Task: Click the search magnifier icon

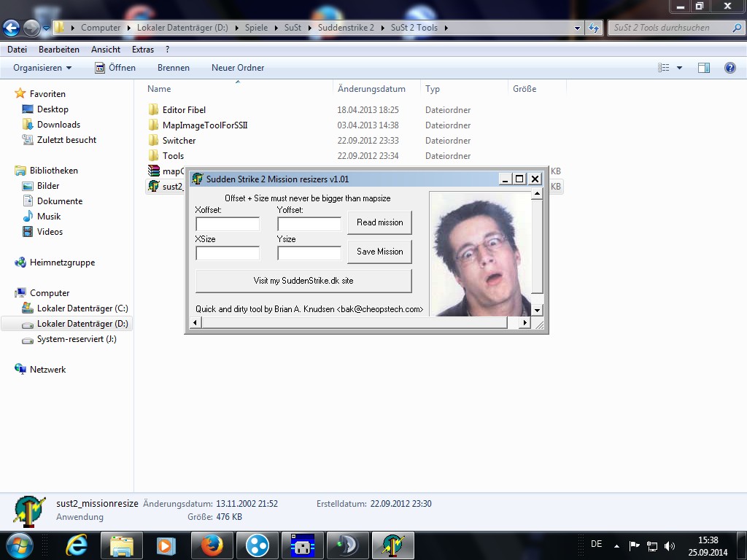Action: pos(737,28)
